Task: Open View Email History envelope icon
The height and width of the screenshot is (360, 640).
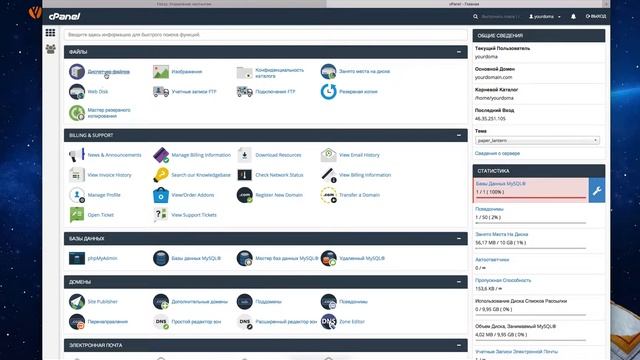Action: (x=328, y=155)
